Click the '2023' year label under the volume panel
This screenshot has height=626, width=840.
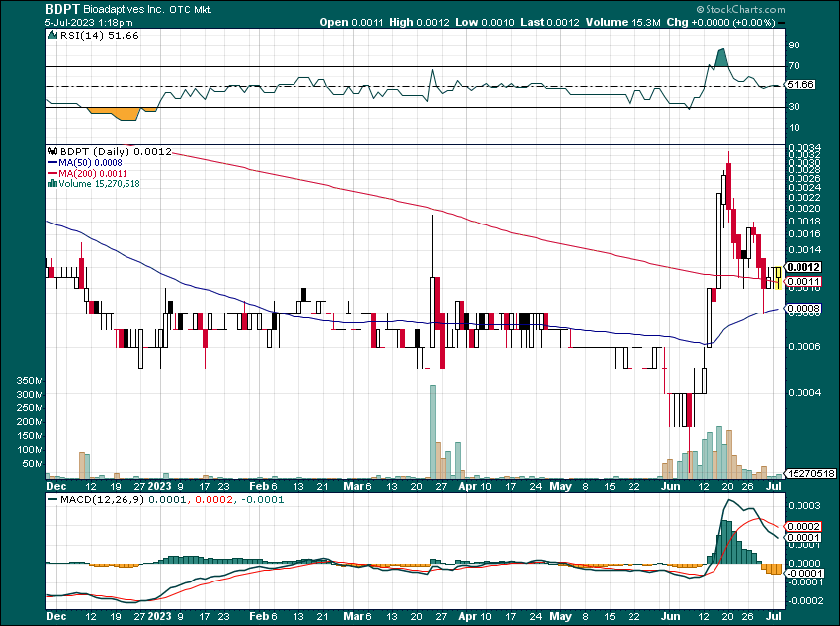coord(160,486)
